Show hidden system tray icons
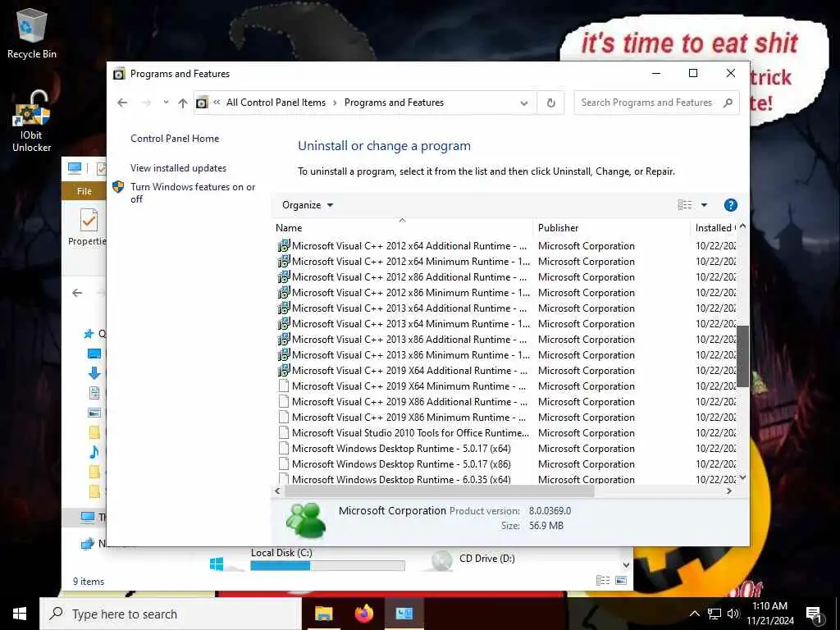840x630 pixels. click(x=694, y=614)
